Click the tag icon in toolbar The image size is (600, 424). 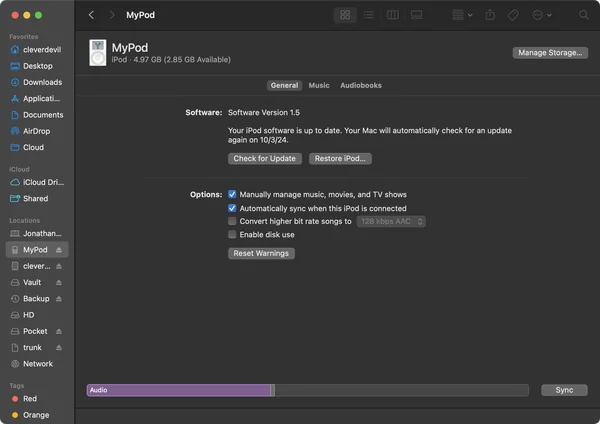pos(513,15)
